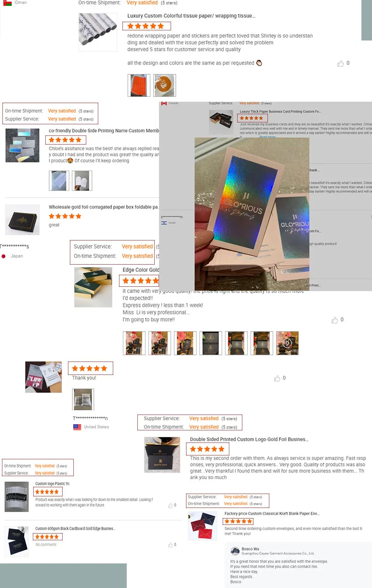Click the United States flag icon
This screenshot has height=588, width=372.
tap(77, 427)
